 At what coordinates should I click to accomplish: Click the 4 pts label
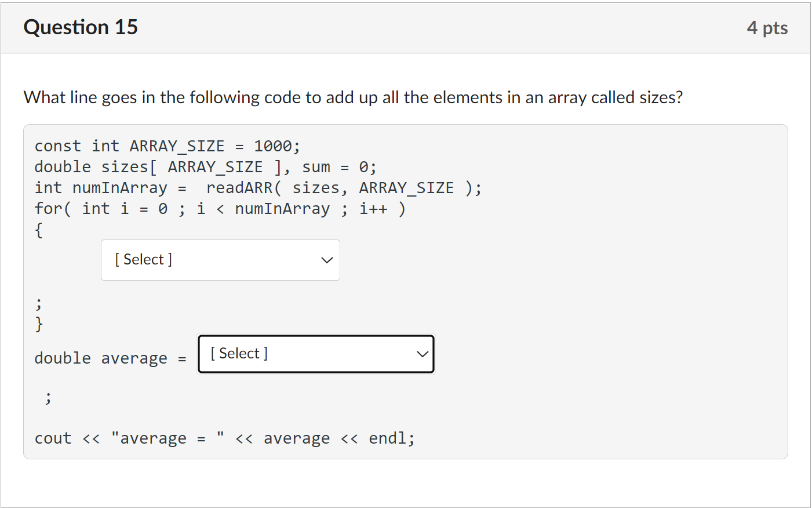tap(767, 28)
